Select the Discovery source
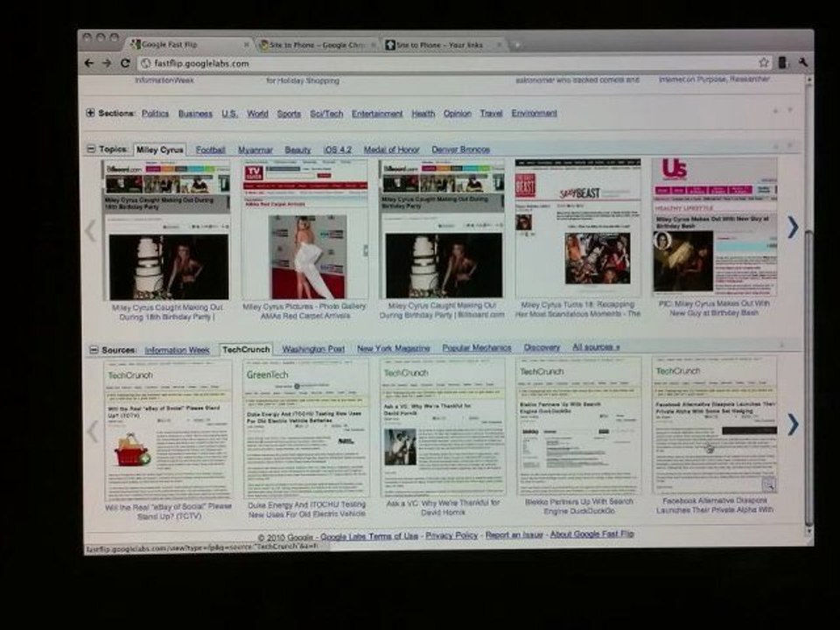 click(x=542, y=347)
